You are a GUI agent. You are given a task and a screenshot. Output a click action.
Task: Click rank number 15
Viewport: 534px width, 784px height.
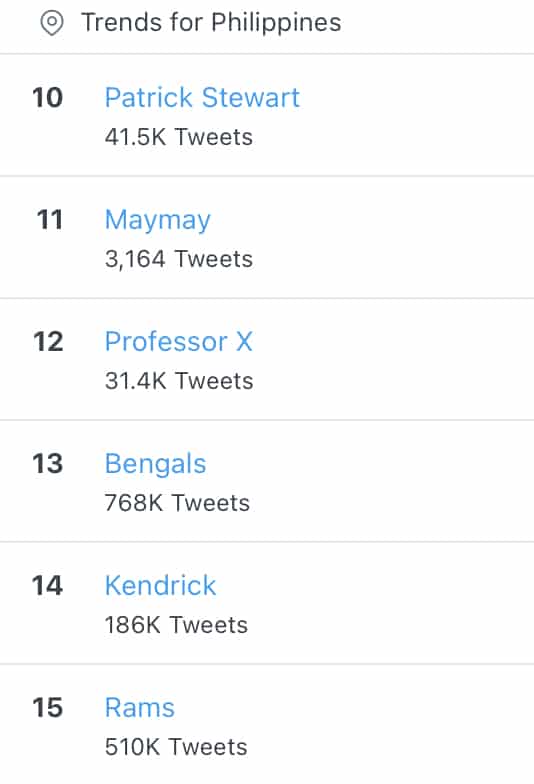(x=48, y=708)
